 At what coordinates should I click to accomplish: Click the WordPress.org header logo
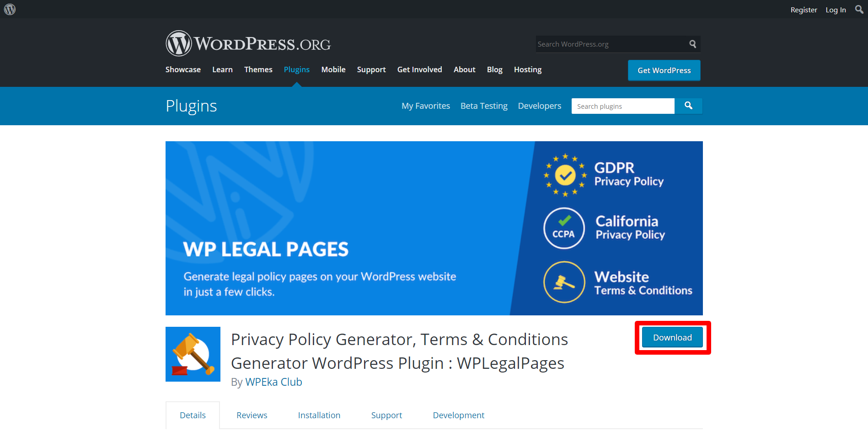pyautogui.click(x=248, y=44)
